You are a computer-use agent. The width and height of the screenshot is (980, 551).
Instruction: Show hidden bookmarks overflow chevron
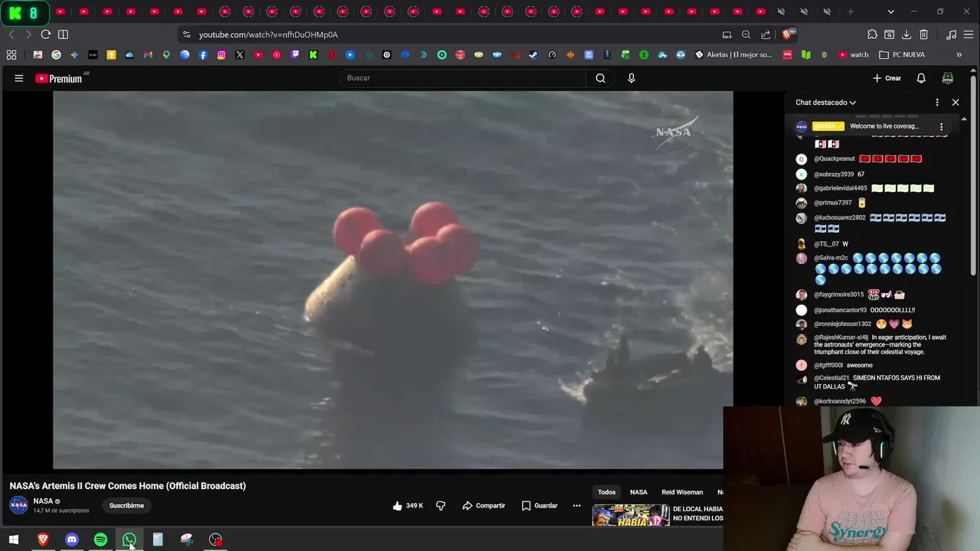(x=959, y=55)
